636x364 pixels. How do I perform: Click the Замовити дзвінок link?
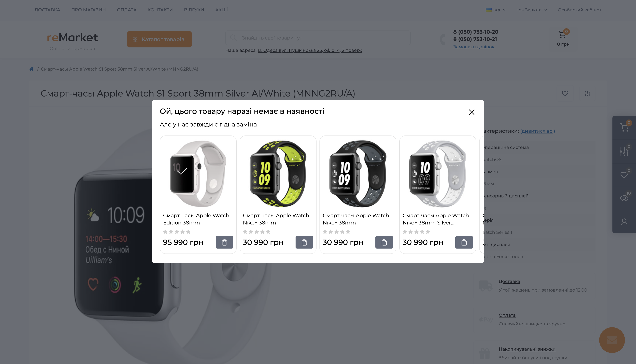click(x=474, y=47)
